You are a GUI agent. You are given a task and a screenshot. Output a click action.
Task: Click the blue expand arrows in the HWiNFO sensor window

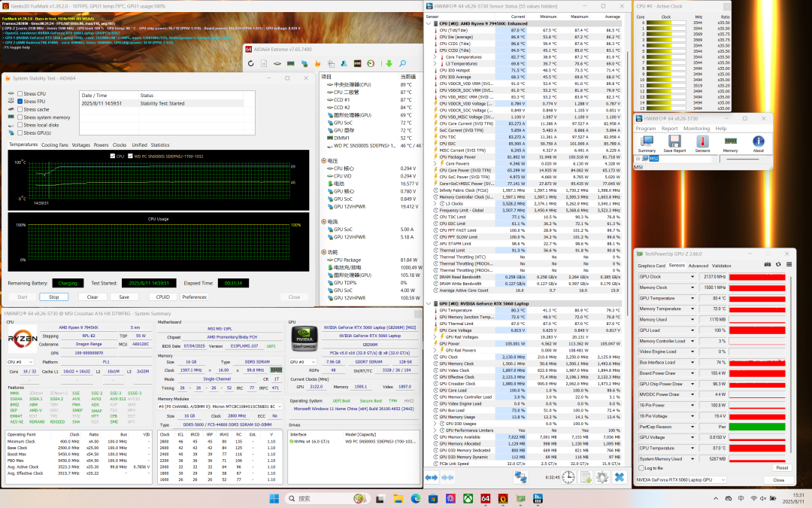(x=432, y=477)
